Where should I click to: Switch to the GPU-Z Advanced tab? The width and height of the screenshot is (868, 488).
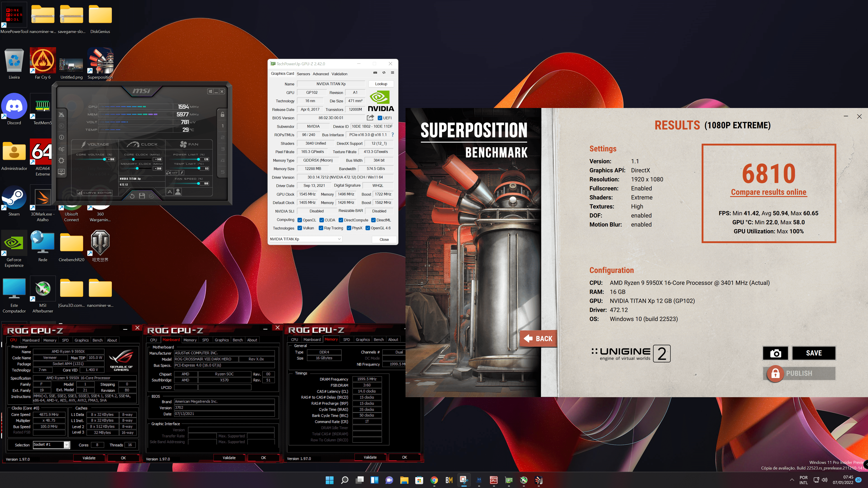tap(321, 74)
